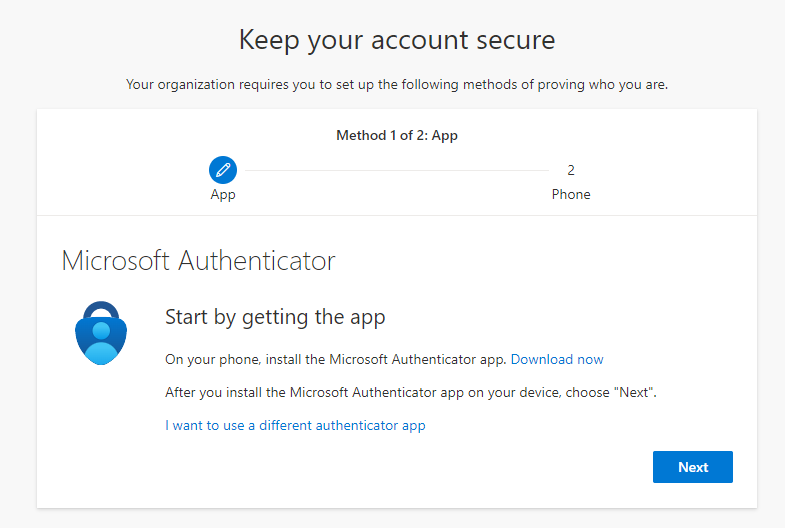The height and width of the screenshot is (528, 785).
Task: Click the On your phone, install sentence
Action: click(x=336, y=359)
